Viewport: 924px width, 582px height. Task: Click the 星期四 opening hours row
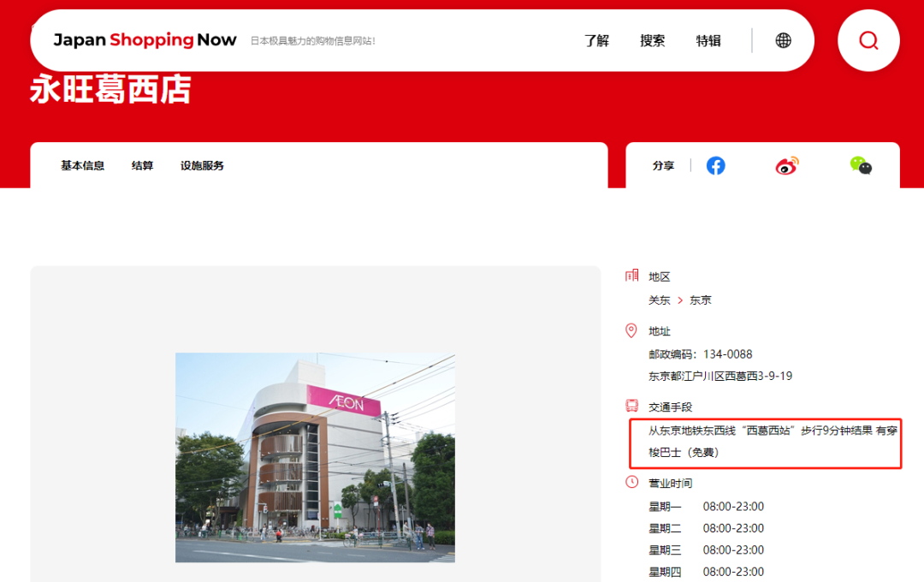706,572
